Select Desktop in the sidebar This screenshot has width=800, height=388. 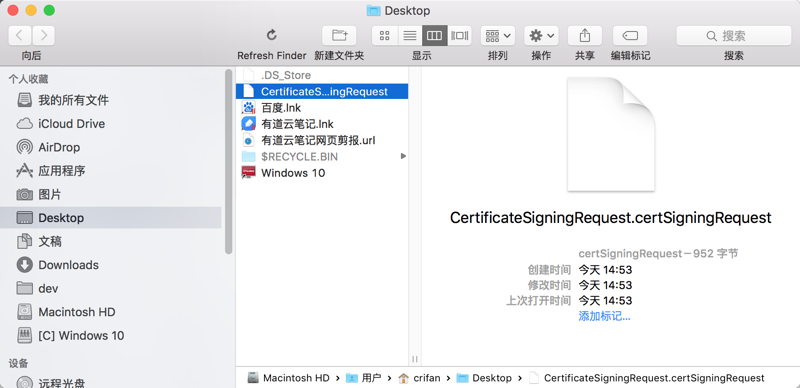tap(111, 217)
